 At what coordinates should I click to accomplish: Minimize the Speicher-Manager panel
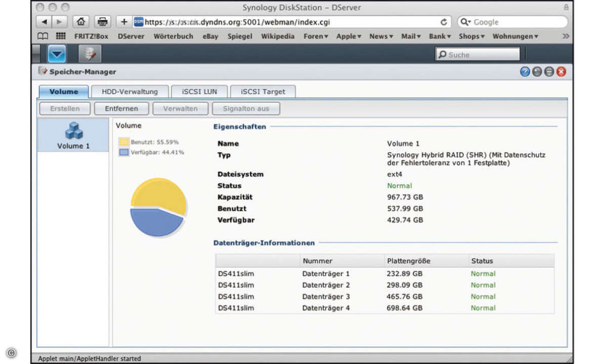[537, 72]
